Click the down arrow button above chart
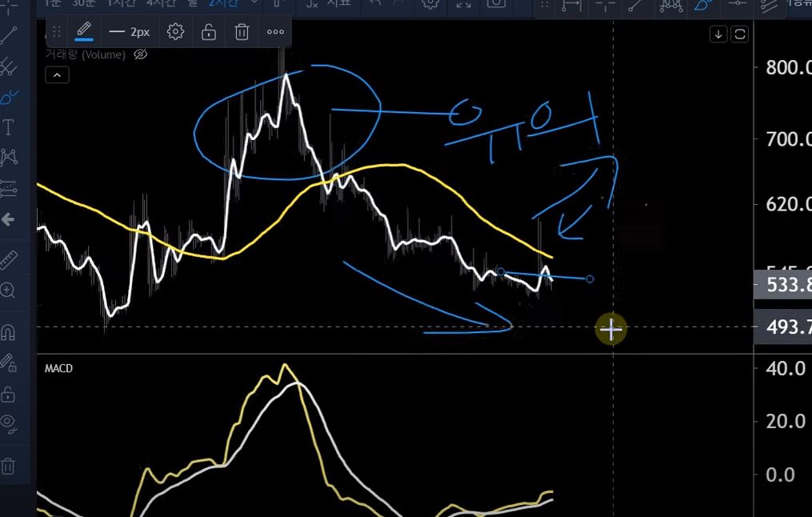The width and height of the screenshot is (812, 517). (718, 34)
